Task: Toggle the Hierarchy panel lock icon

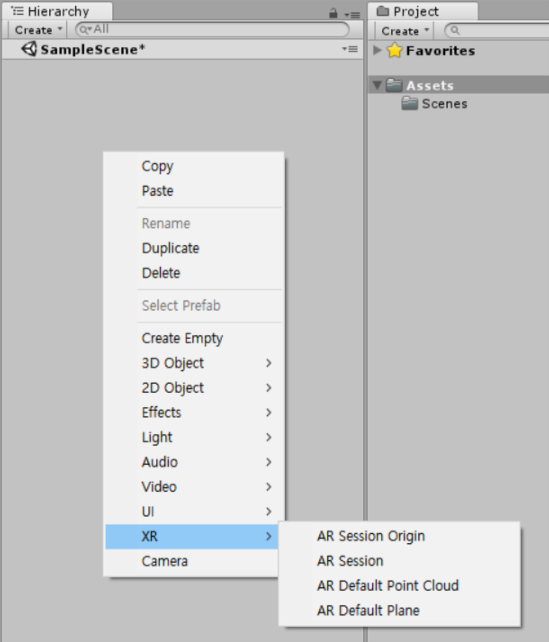Action: [x=333, y=14]
